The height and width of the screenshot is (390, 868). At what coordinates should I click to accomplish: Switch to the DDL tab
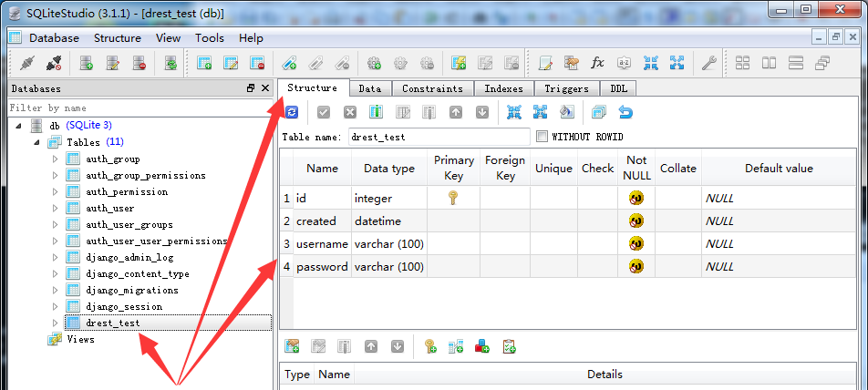pyautogui.click(x=619, y=88)
